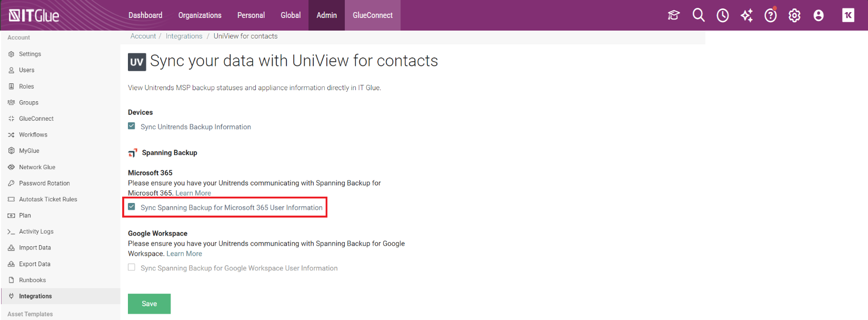Click the Settings gear icon in sidebar

pyautogui.click(x=11, y=54)
